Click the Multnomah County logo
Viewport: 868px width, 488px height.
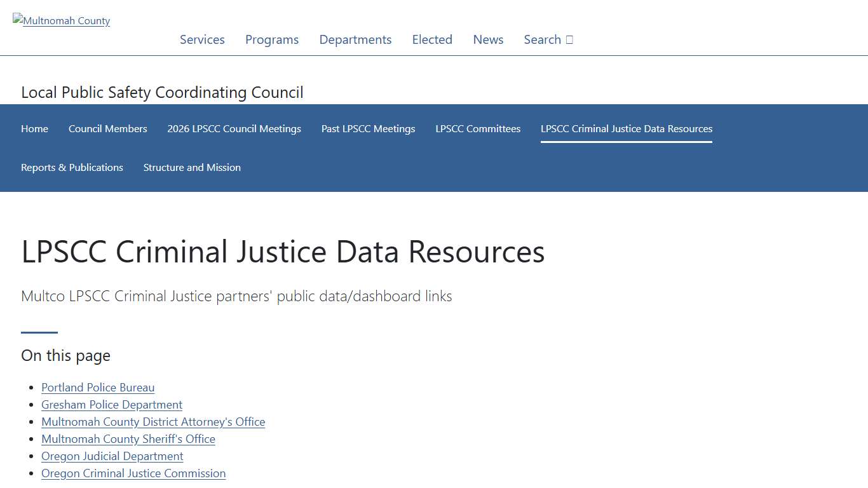click(x=61, y=20)
